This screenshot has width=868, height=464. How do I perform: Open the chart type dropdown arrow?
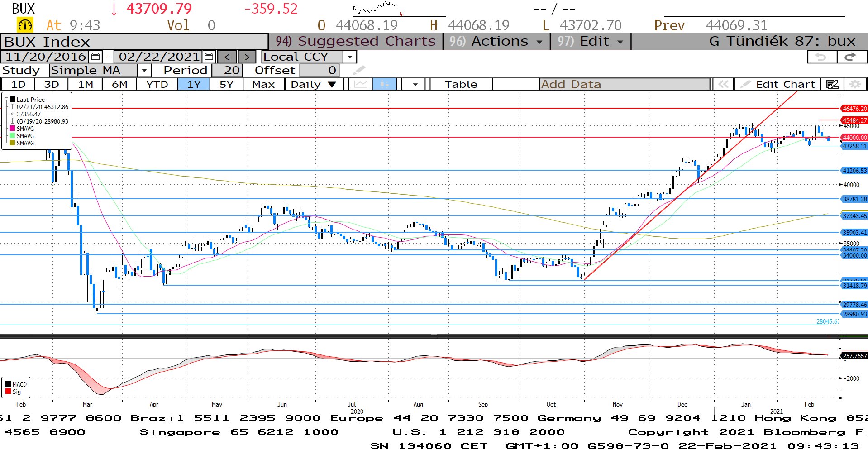[415, 84]
